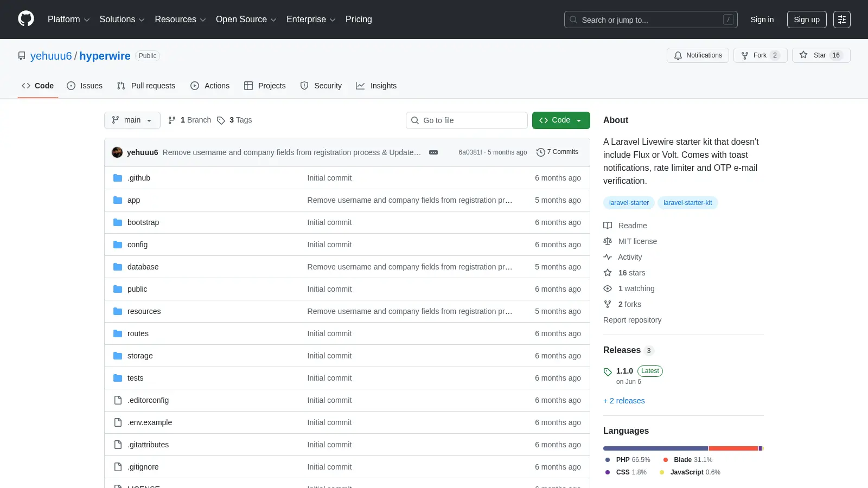868x488 pixels.
Task: Expand the Open Source menu
Action: [x=246, y=20]
